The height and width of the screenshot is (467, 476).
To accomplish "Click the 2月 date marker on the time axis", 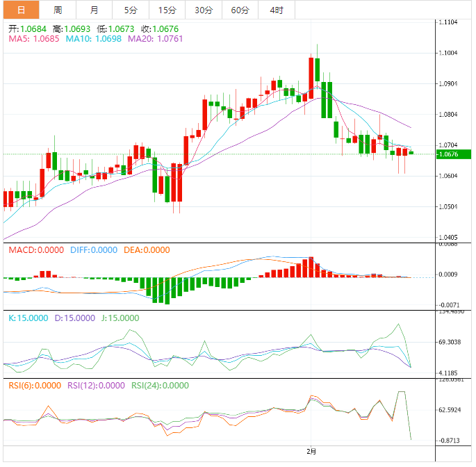I will (311, 452).
